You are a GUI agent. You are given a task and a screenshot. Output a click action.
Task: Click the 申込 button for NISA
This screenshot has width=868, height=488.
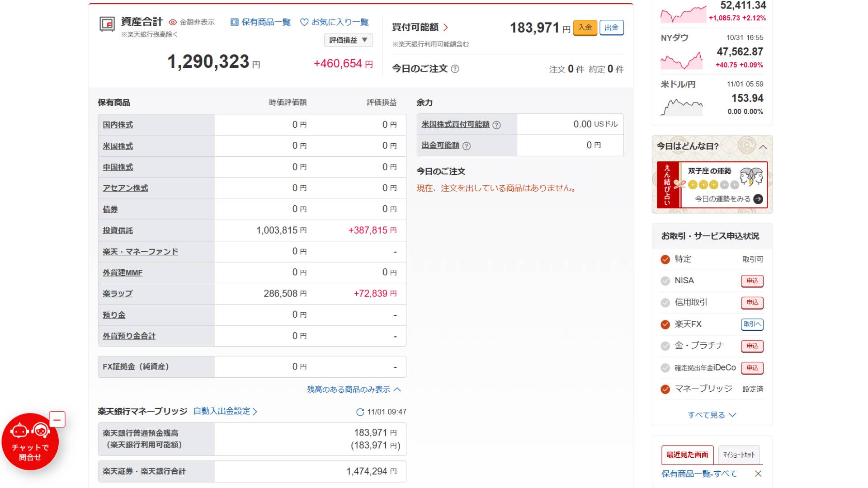(x=752, y=281)
